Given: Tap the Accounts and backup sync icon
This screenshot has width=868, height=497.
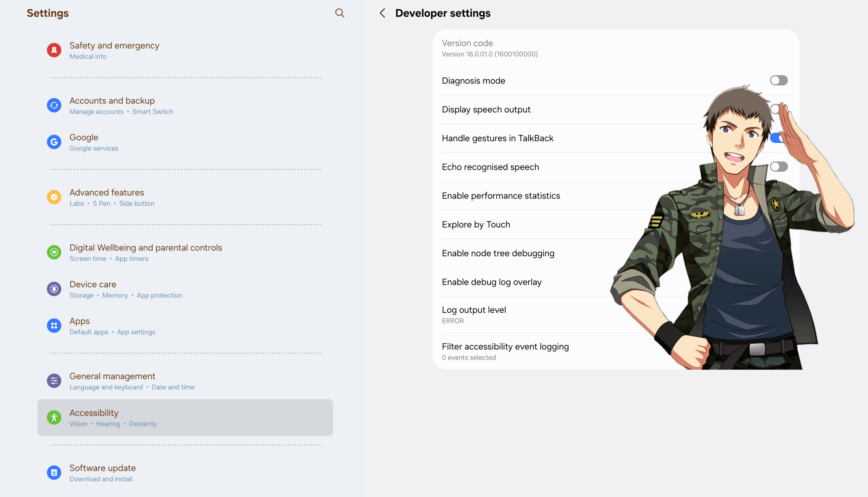Looking at the screenshot, I should pos(54,106).
